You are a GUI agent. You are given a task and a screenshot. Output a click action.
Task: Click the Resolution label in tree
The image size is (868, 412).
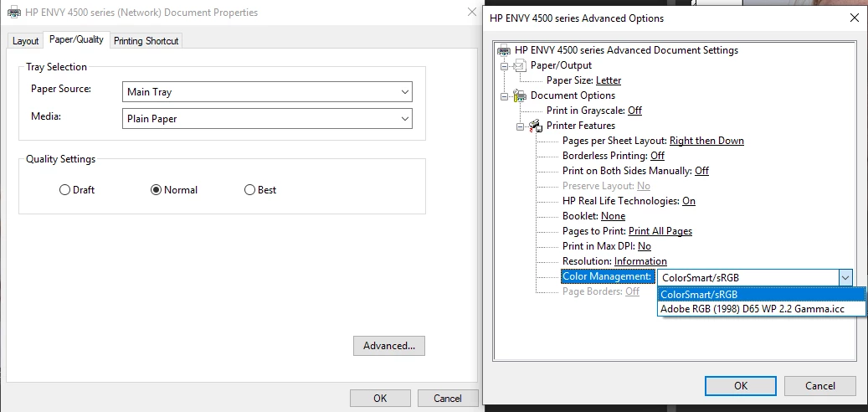(x=588, y=260)
